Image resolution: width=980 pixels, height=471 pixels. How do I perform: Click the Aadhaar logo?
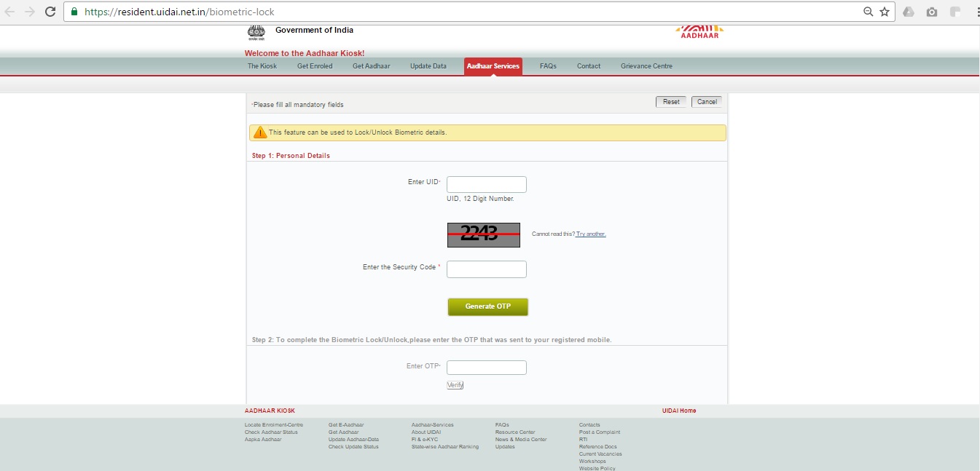[699, 32]
